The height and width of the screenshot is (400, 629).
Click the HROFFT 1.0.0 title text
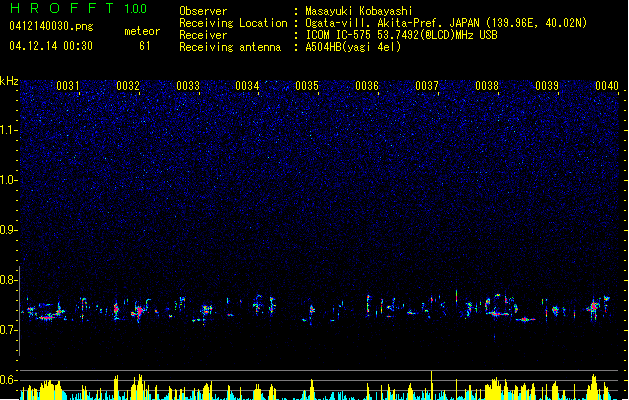tap(79, 8)
